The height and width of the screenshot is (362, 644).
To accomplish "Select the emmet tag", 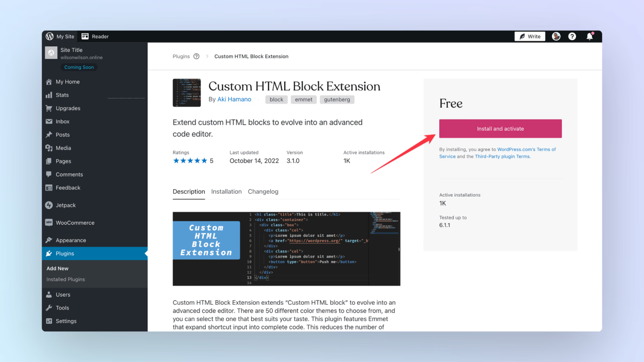I will (304, 100).
